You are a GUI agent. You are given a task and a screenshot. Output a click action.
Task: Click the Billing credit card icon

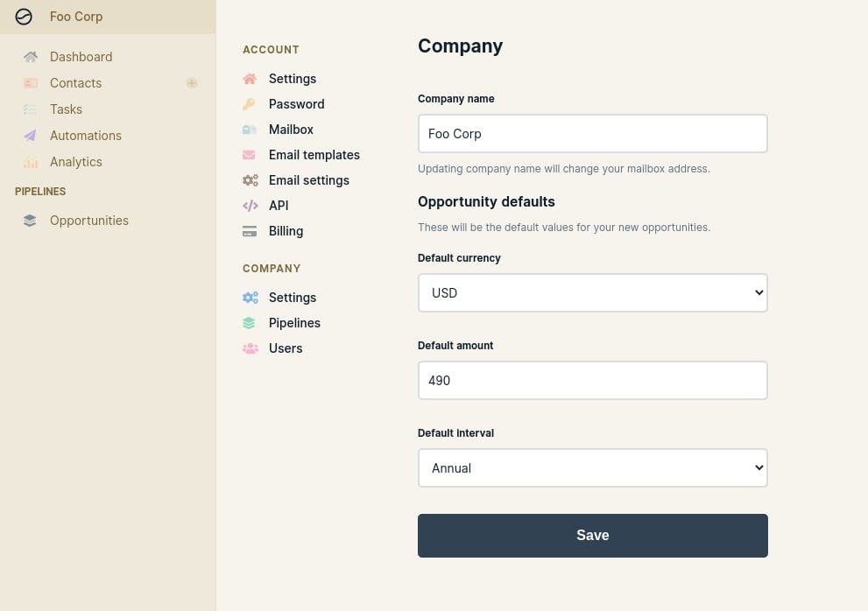[251, 231]
